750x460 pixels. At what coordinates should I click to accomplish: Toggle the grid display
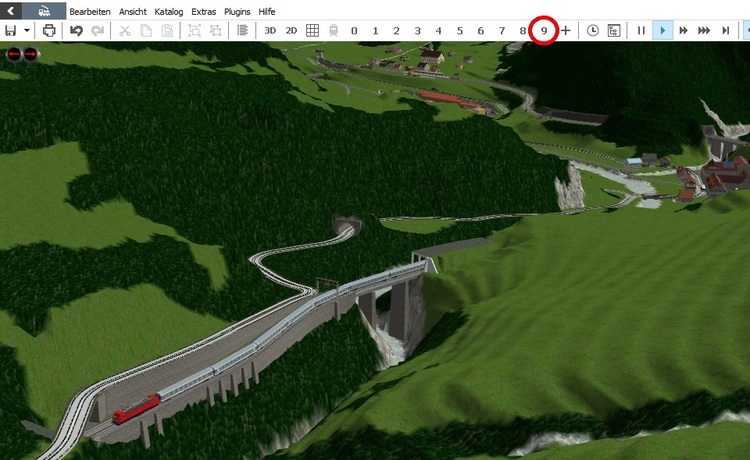tap(312, 31)
